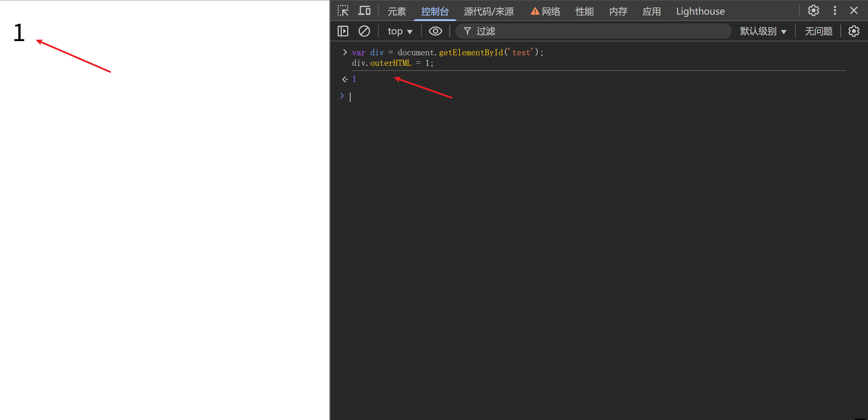This screenshot has width=868, height=420.
Task: Close the DevTools panel
Action: pyautogui.click(x=854, y=11)
